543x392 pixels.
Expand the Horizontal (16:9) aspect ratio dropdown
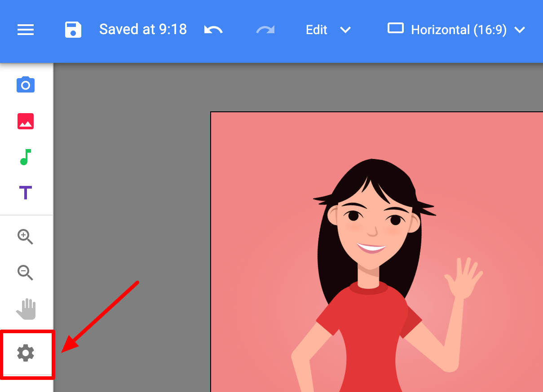456,30
